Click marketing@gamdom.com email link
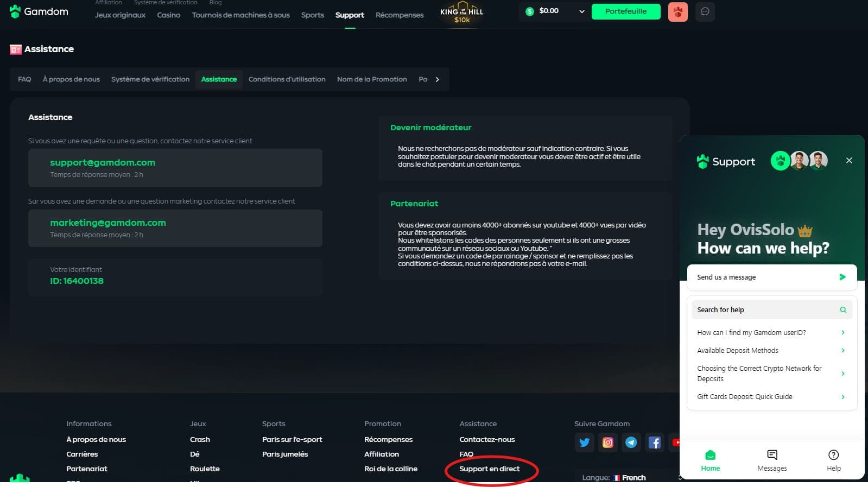 click(x=108, y=223)
